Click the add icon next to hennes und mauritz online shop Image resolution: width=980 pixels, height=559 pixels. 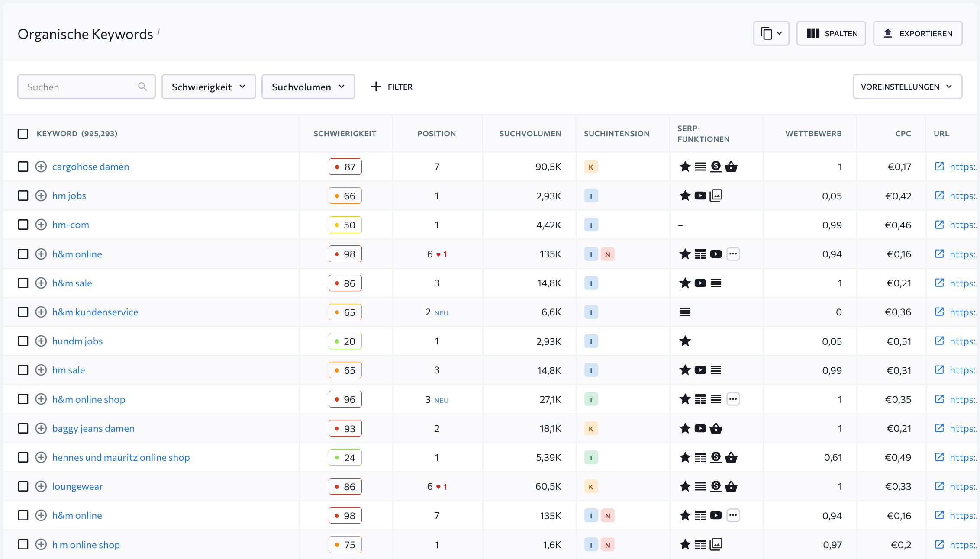[41, 457]
